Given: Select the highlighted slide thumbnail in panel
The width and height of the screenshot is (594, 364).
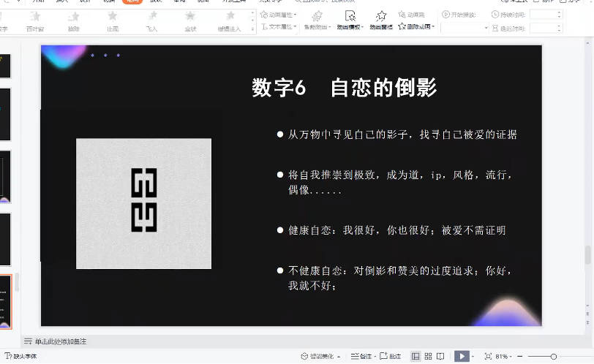Looking at the screenshot, I should [4, 300].
